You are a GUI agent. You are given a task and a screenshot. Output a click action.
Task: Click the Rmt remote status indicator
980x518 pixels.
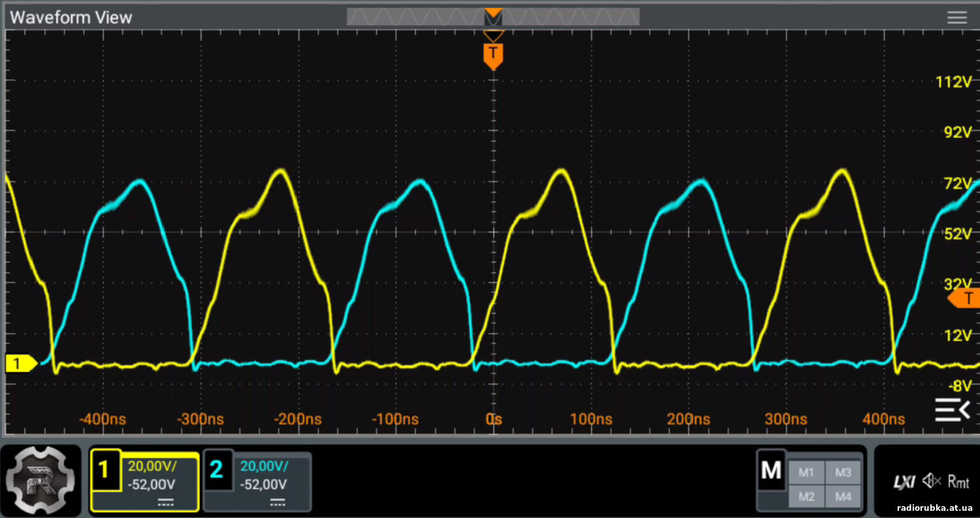(x=958, y=482)
